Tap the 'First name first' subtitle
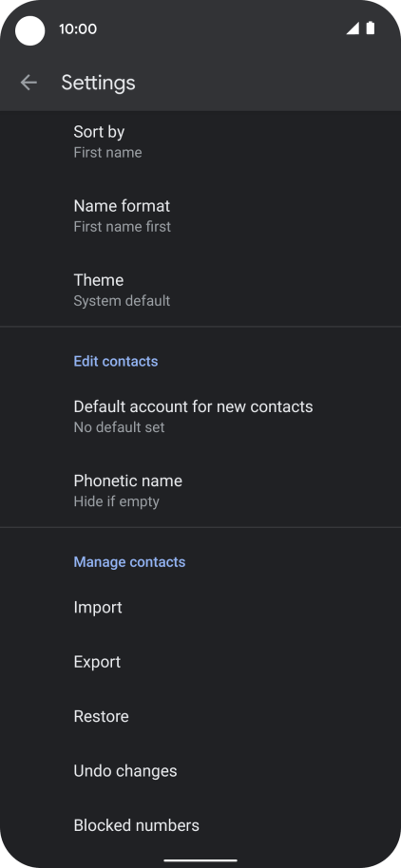401x868 pixels. coord(123,226)
